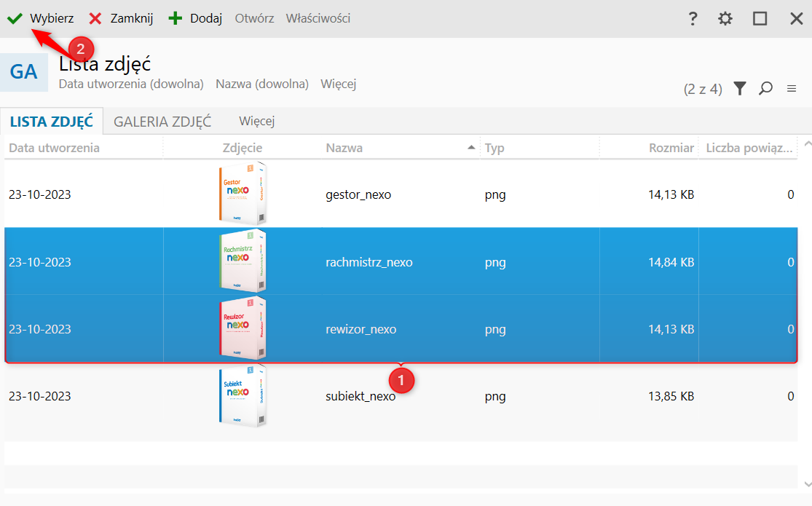The height and width of the screenshot is (506, 812).
Task: Select the rachmistrz_nexo box thumbnail
Action: (243, 261)
